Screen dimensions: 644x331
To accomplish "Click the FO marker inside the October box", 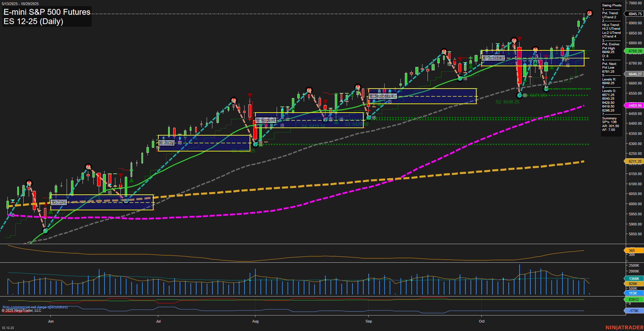I will 565,60.
